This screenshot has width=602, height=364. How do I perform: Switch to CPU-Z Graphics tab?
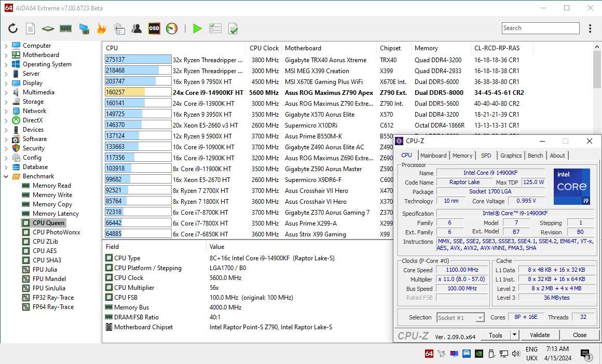[511, 156]
